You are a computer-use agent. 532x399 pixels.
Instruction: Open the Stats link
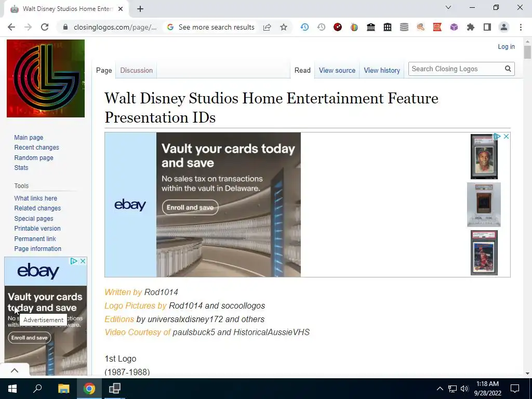point(21,168)
